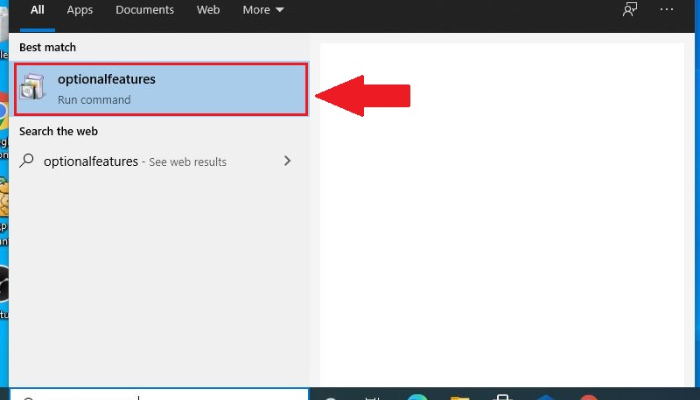Select the Documents search tab
The image size is (700, 400).
pyautogui.click(x=144, y=10)
